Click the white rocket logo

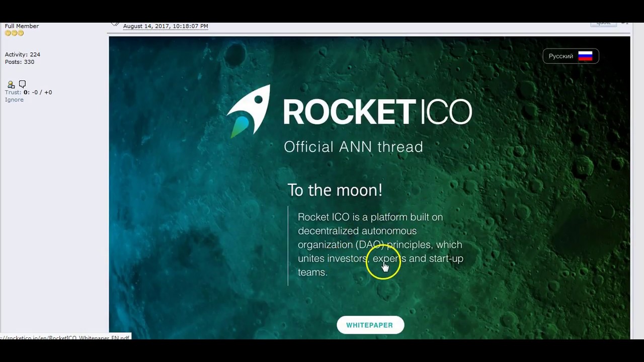tap(249, 111)
